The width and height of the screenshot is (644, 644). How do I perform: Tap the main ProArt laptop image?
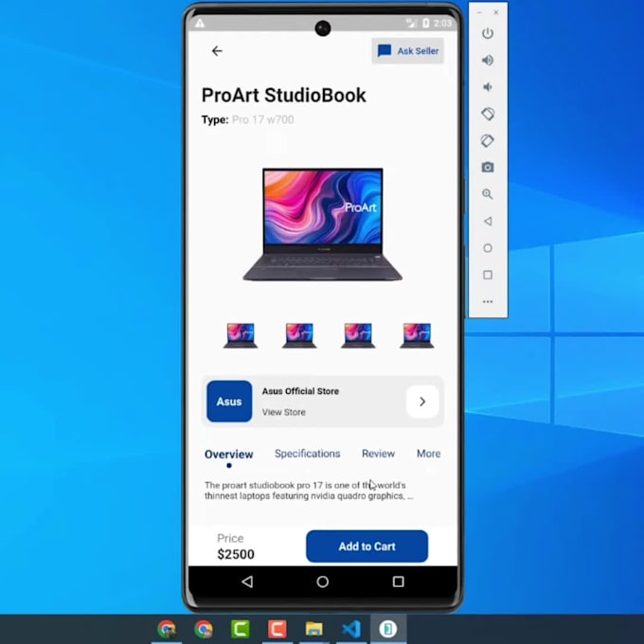click(x=323, y=224)
